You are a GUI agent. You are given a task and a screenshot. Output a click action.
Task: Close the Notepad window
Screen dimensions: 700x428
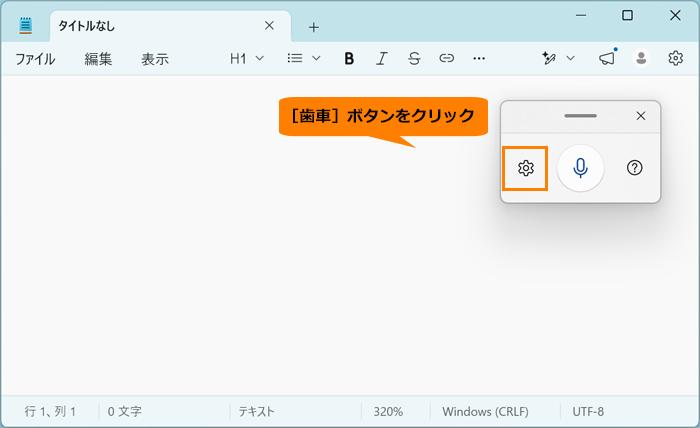coord(675,16)
